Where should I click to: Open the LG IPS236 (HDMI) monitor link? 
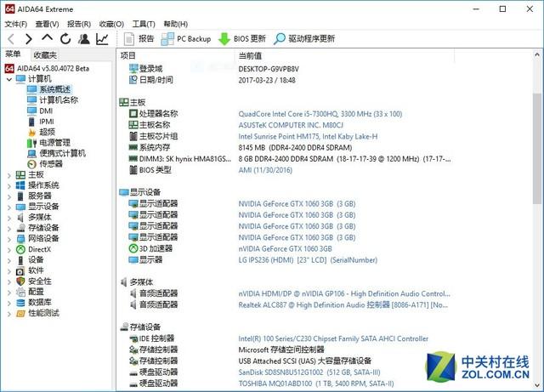(308, 260)
